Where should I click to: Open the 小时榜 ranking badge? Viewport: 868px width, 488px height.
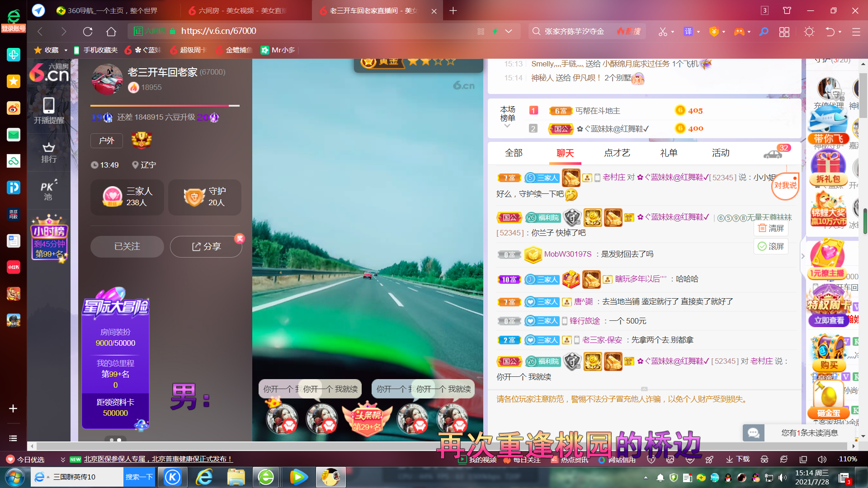[x=49, y=239]
